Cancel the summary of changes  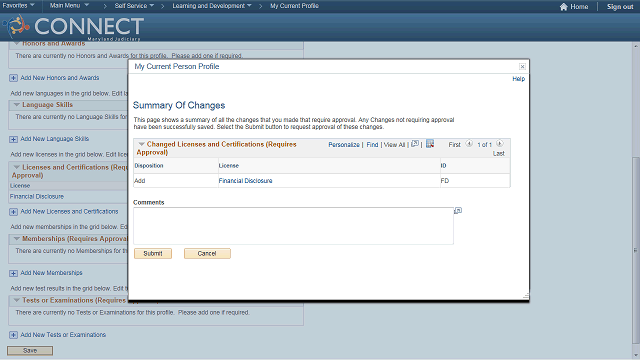click(207, 253)
